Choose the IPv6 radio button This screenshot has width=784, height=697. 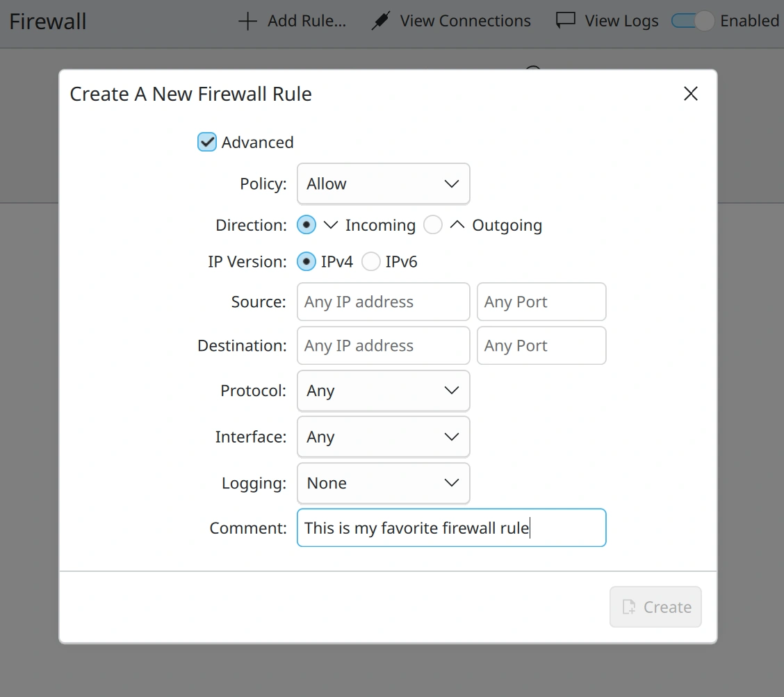coord(370,261)
